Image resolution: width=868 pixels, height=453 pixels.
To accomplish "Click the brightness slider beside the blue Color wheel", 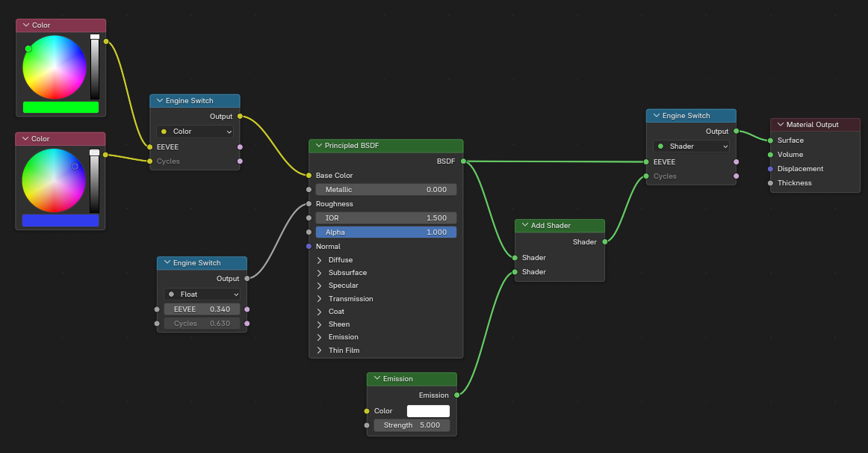I will tap(95, 181).
